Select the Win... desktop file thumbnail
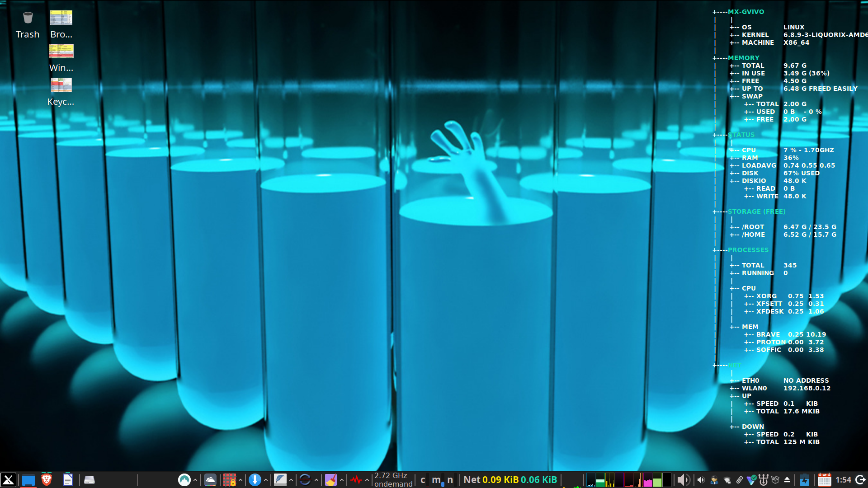This screenshot has height=488, width=868. pos(61,52)
